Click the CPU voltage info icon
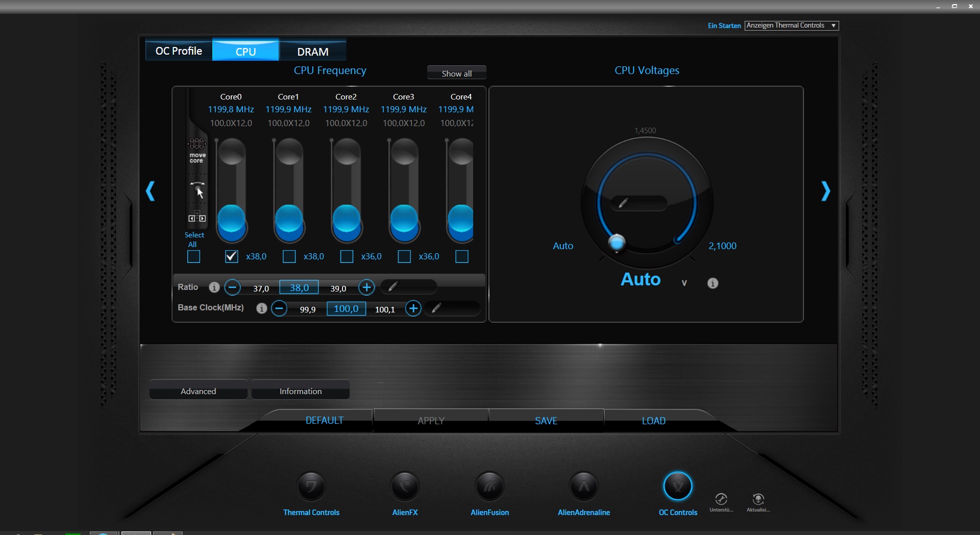980x535 pixels. click(713, 283)
